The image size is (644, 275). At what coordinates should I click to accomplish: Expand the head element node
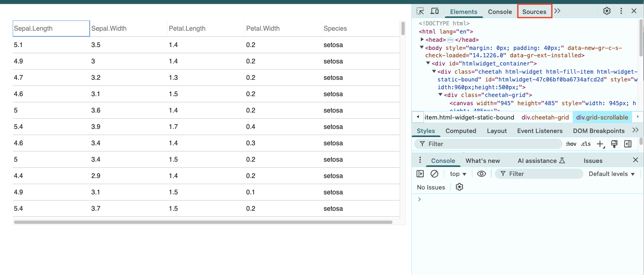click(x=422, y=40)
